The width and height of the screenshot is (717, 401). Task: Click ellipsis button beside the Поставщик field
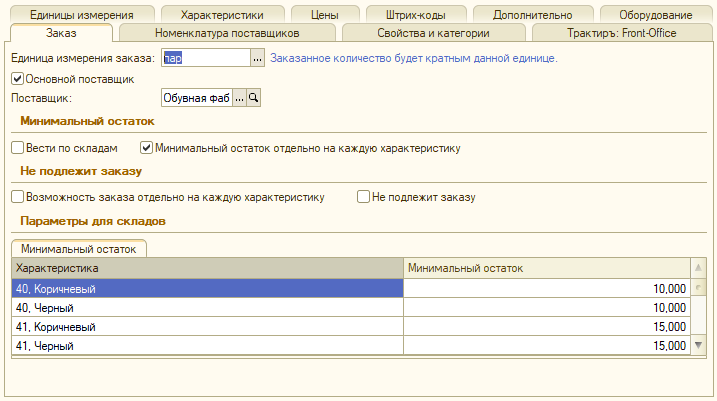point(239,98)
